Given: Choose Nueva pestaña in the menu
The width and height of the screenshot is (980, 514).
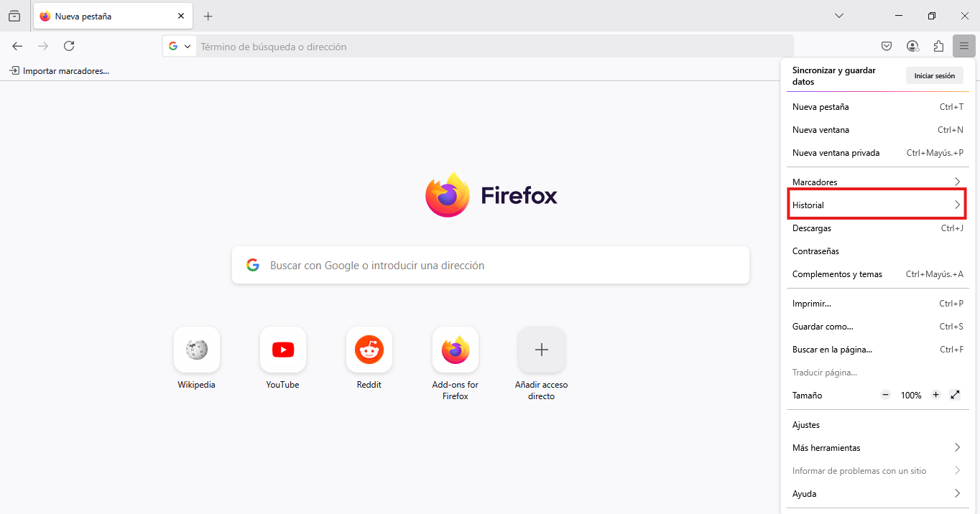Looking at the screenshot, I should tap(877, 107).
